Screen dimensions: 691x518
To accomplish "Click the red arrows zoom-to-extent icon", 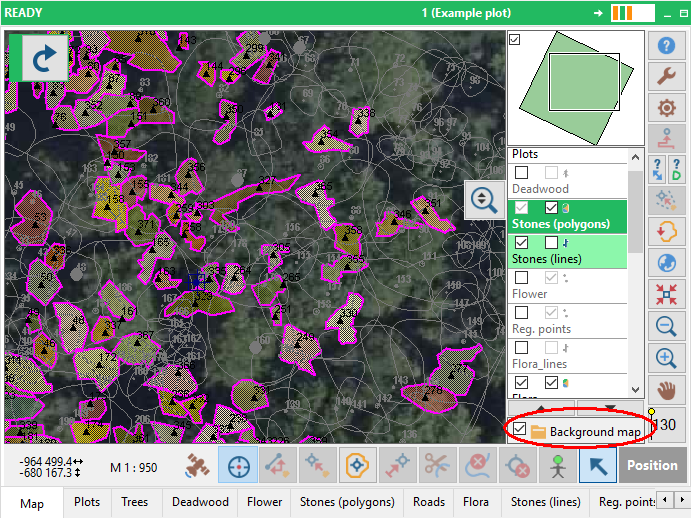I will [x=665, y=295].
